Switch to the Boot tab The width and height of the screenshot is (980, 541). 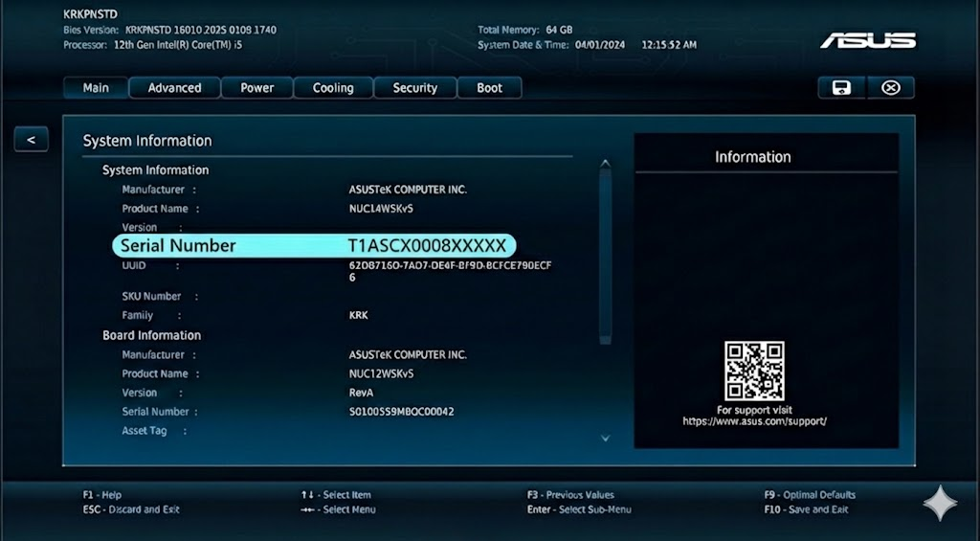pos(489,88)
